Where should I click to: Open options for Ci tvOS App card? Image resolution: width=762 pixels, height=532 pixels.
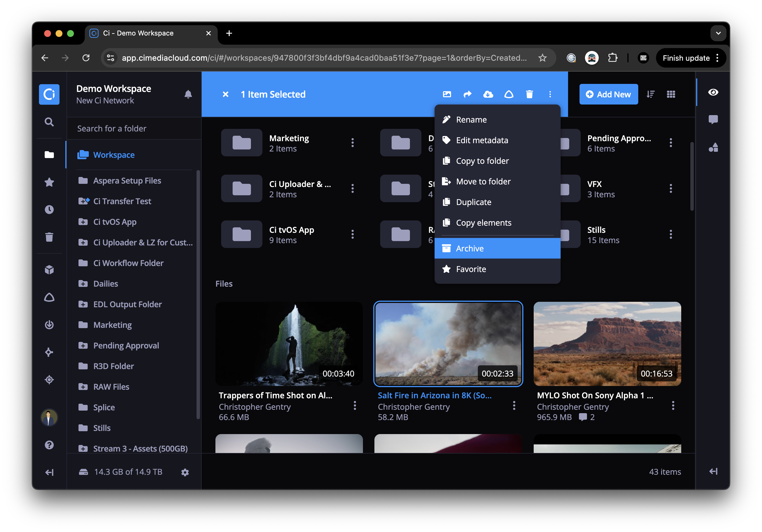pyautogui.click(x=352, y=235)
